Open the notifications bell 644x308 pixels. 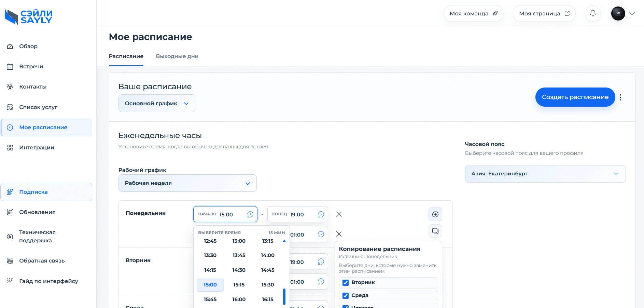pyautogui.click(x=593, y=13)
